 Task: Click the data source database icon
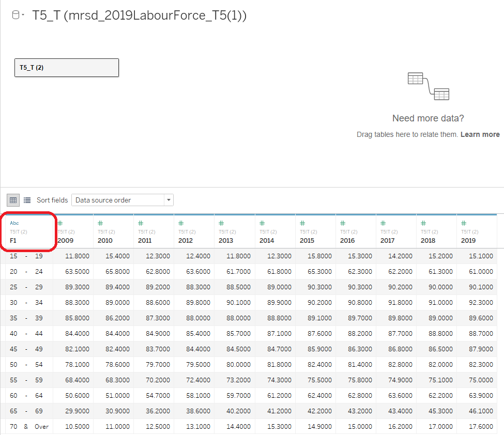15,15
